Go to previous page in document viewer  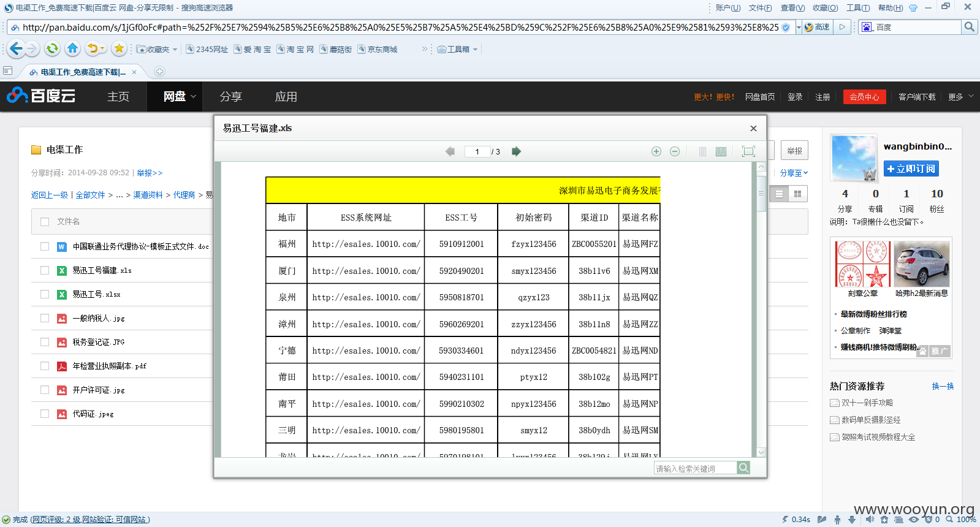click(450, 151)
